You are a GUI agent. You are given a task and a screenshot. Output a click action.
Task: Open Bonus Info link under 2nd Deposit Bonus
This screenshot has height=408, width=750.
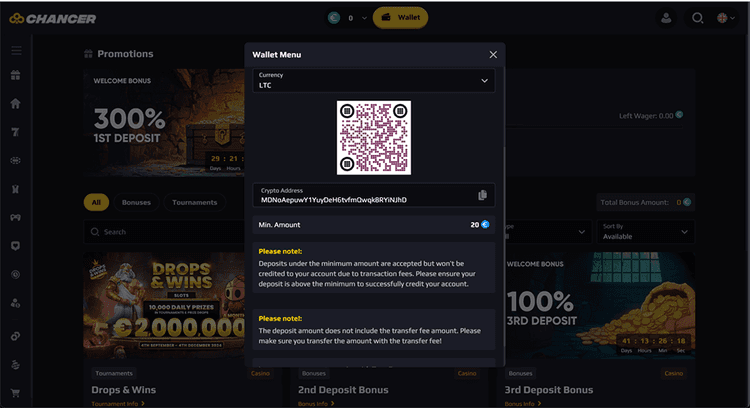tap(316, 404)
